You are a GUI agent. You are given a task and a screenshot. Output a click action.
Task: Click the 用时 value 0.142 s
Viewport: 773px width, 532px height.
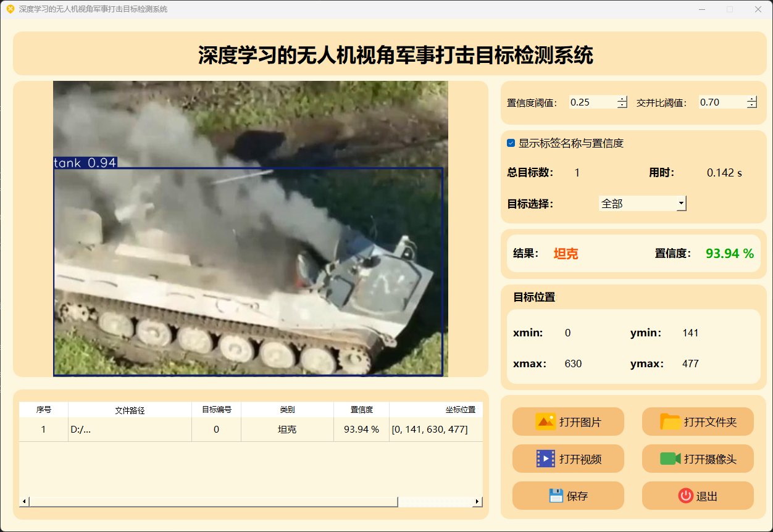724,173
